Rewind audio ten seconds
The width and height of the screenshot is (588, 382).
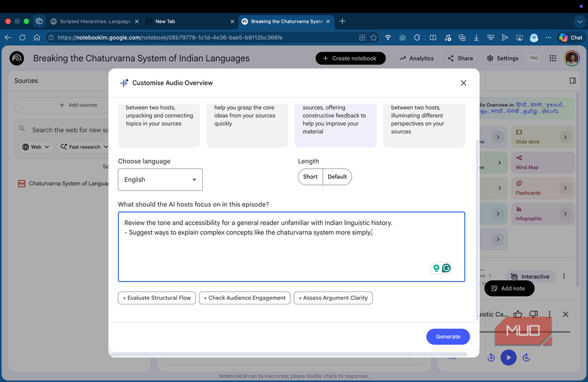(491, 358)
